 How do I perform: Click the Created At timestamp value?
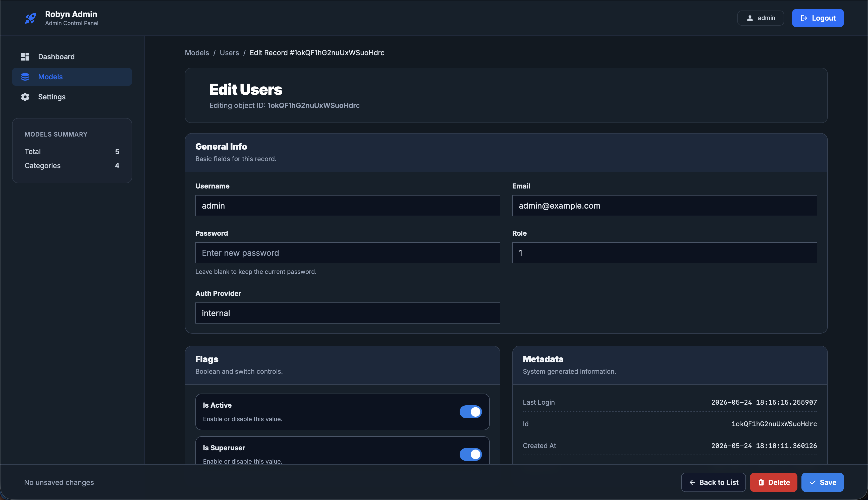764,446
